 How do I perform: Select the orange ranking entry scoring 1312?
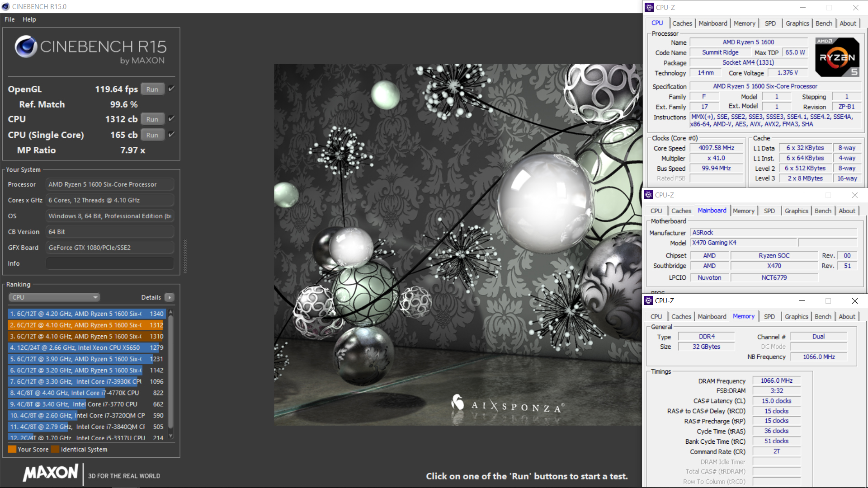coord(86,325)
